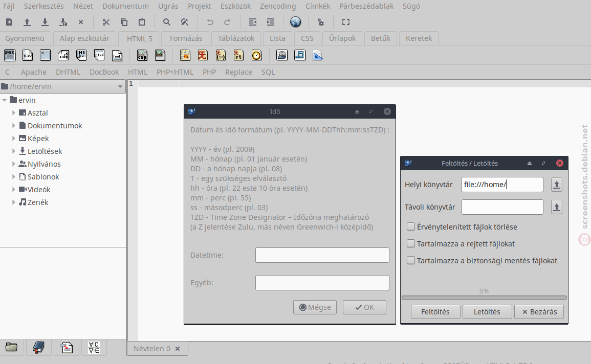This screenshot has width=591, height=364.
Task: Insert the video tag film-reel icon
Action: pyautogui.click(x=281, y=55)
